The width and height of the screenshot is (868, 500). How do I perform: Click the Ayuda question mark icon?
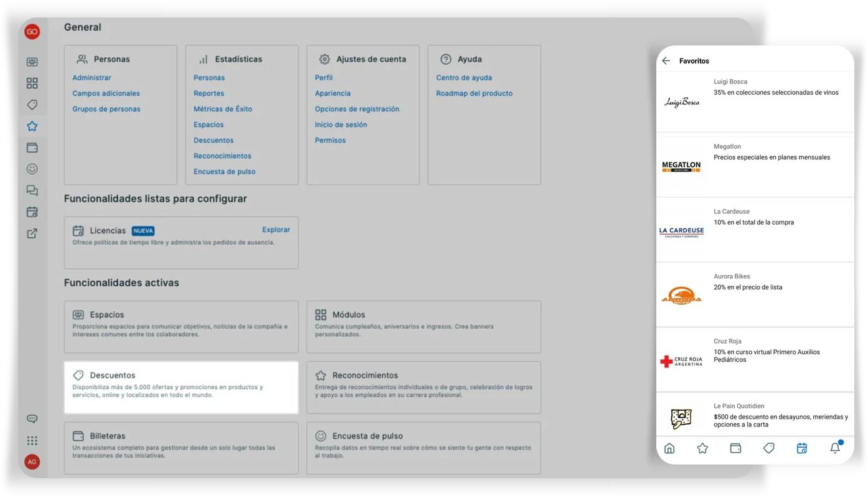pos(446,59)
